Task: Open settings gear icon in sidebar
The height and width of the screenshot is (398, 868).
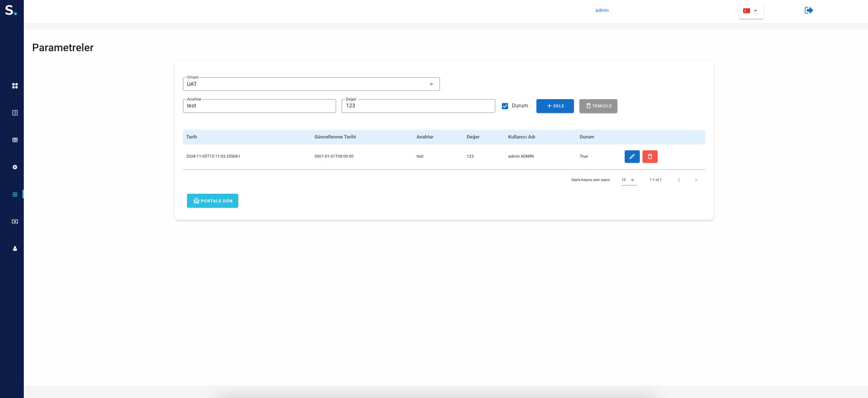Action: pos(15,167)
